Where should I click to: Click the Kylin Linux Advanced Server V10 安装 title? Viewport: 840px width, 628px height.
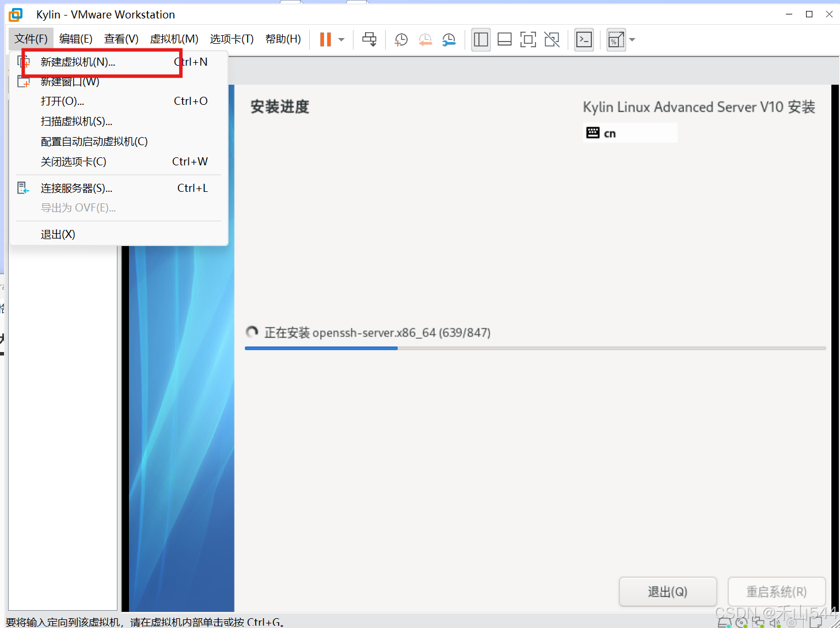coord(699,107)
